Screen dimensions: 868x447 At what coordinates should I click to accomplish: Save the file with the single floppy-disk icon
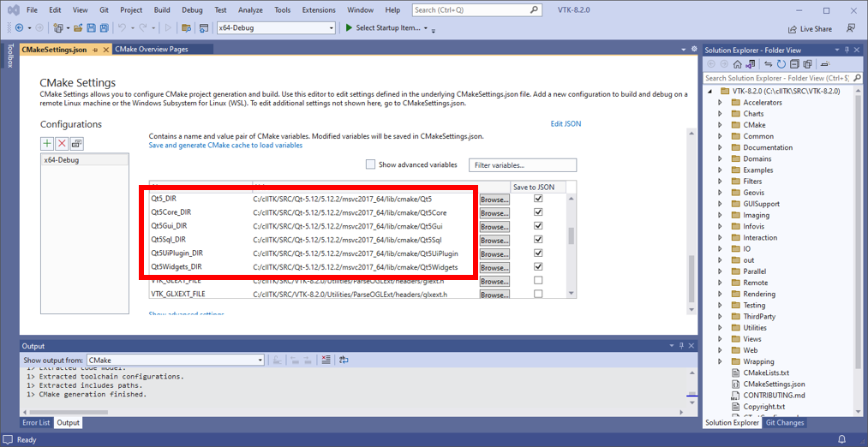point(91,27)
